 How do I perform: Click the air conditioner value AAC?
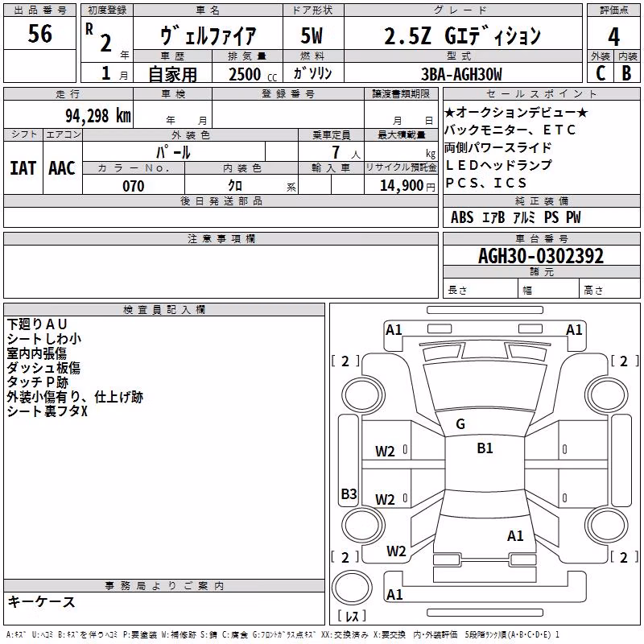click(x=62, y=168)
